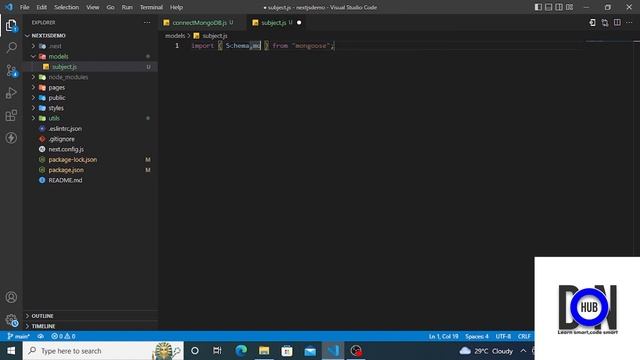Open Microsoft Store from taskbar

click(x=287, y=351)
